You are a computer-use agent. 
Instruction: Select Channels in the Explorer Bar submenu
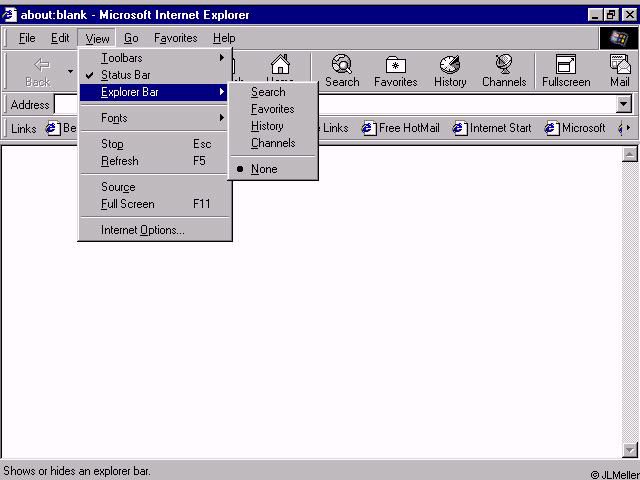coord(273,144)
